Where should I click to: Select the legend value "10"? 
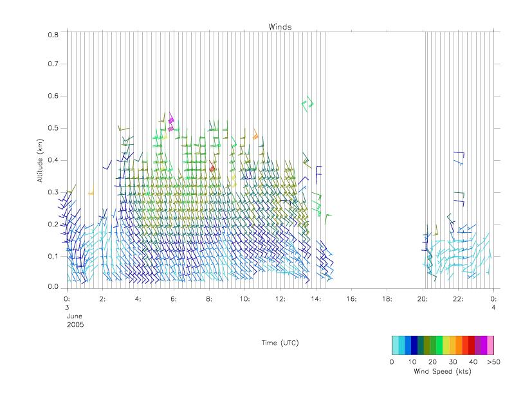tap(412, 361)
